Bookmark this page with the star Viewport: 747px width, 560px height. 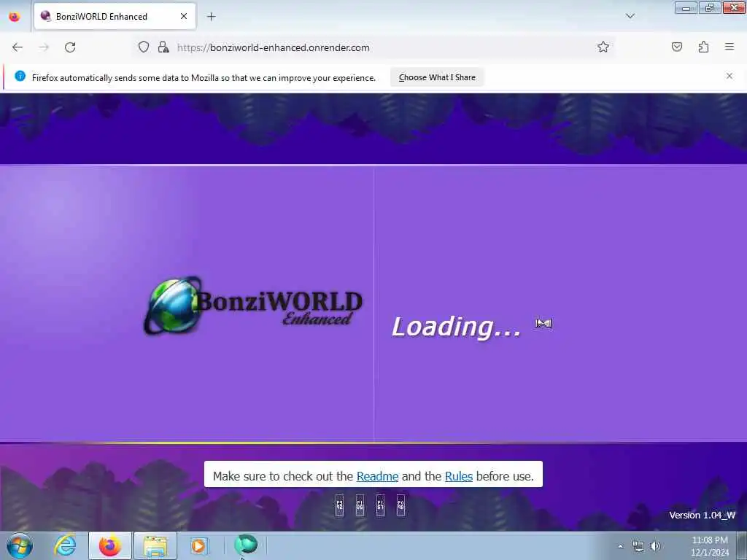coord(603,47)
